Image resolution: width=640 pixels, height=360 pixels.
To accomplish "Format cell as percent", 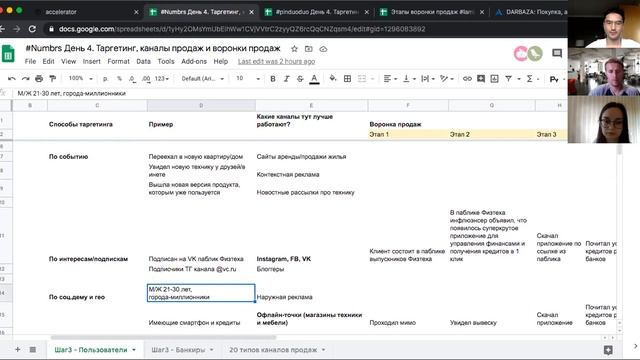I will 119,78.
